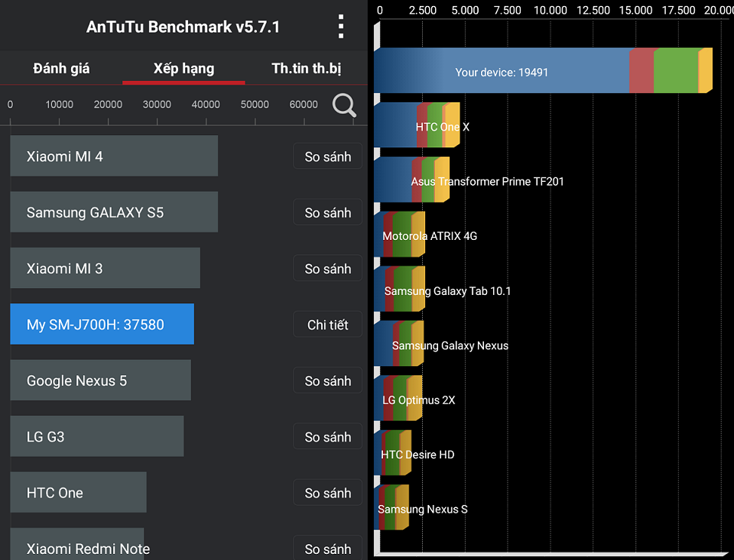This screenshot has height=560, width=734.
Task: Open the three-dot overflow menu
Action: [341, 26]
